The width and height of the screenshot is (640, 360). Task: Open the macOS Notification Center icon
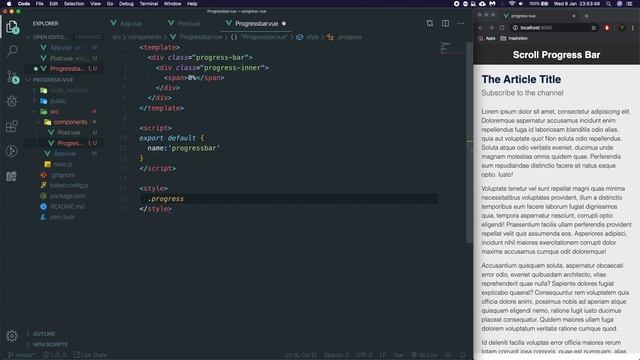coord(630,4)
